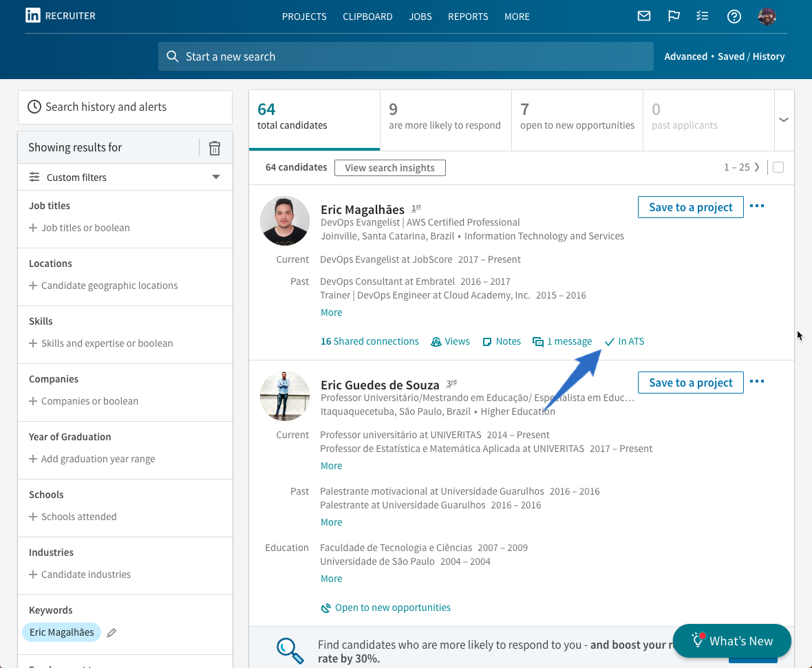Open the user profile avatar menu

coord(767,17)
